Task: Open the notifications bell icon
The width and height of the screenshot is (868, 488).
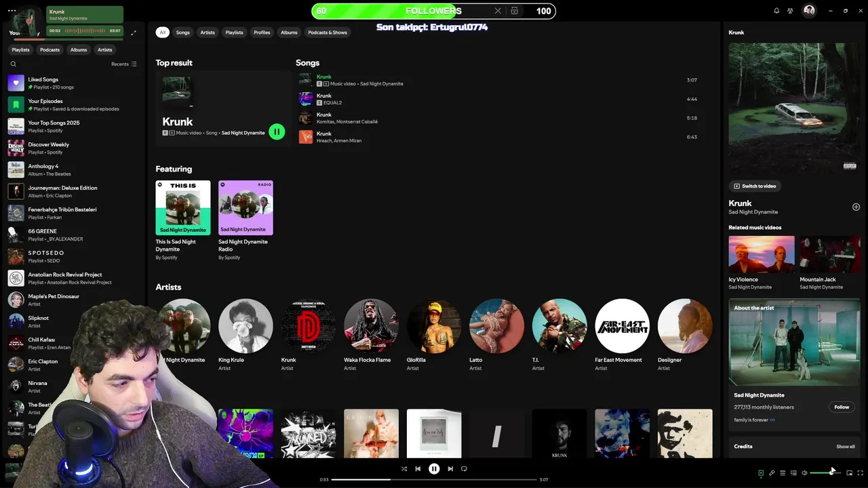Action: pyautogui.click(x=776, y=11)
